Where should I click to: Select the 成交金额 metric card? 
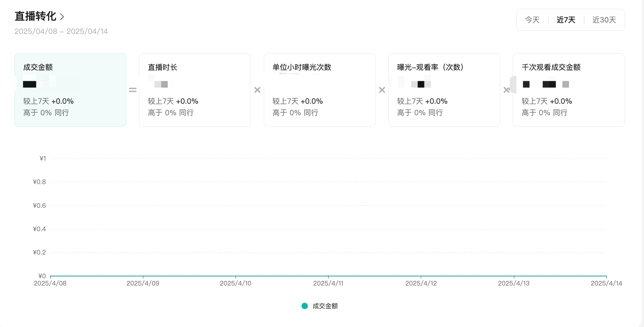coord(70,90)
